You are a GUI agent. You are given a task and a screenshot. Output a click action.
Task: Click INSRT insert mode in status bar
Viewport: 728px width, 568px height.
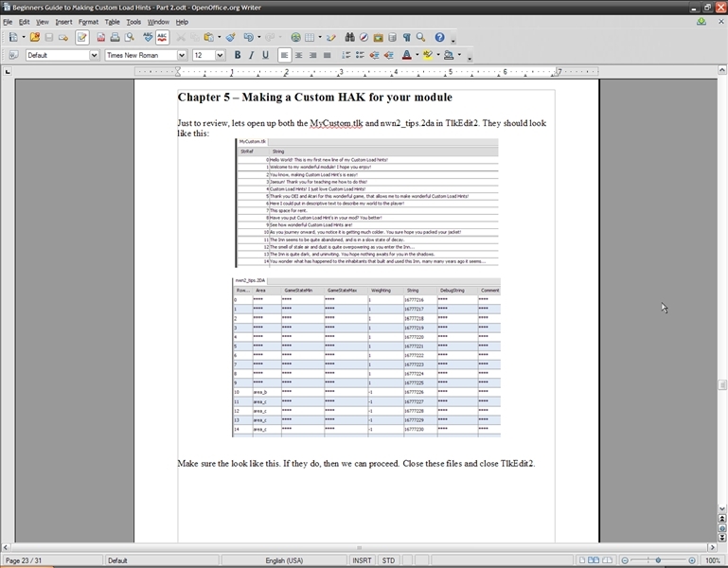click(x=362, y=560)
